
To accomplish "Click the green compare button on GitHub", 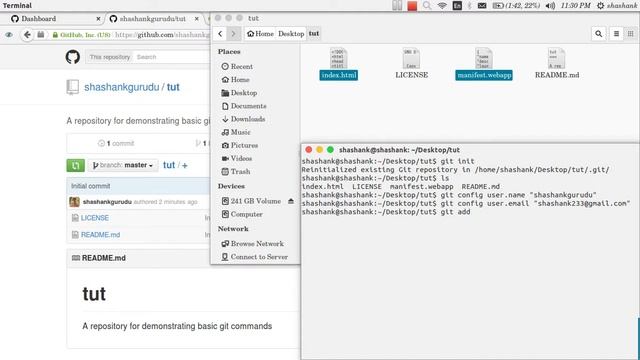I will (76, 165).
